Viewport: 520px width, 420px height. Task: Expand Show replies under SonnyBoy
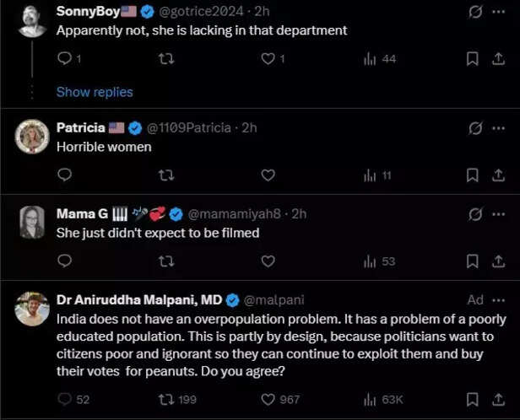[x=95, y=92]
